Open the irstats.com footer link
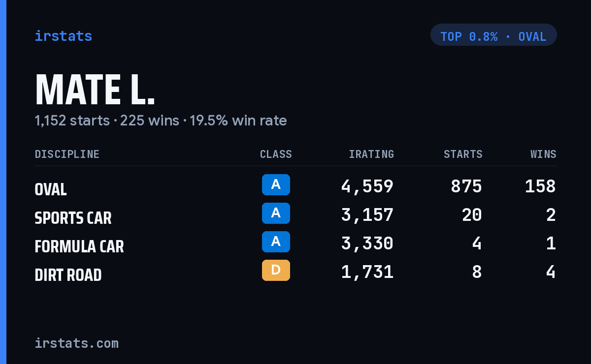The height and width of the screenshot is (364, 591). point(76,343)
